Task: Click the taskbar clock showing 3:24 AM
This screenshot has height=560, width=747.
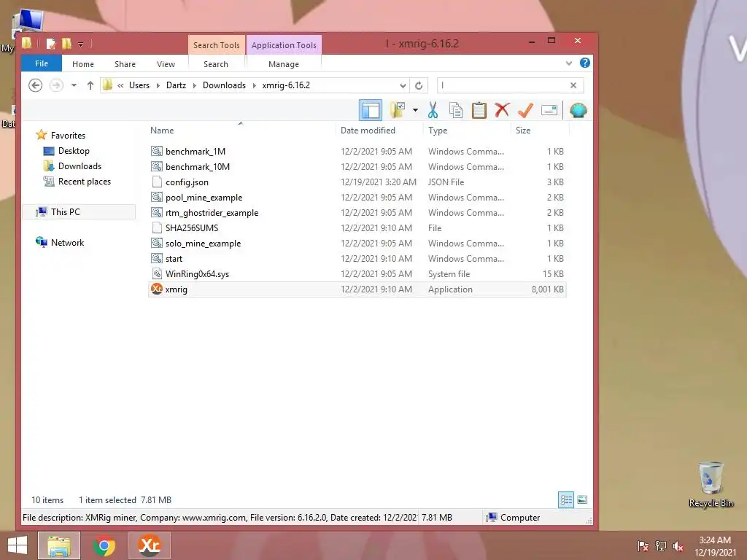Action: tap(715, 546)
